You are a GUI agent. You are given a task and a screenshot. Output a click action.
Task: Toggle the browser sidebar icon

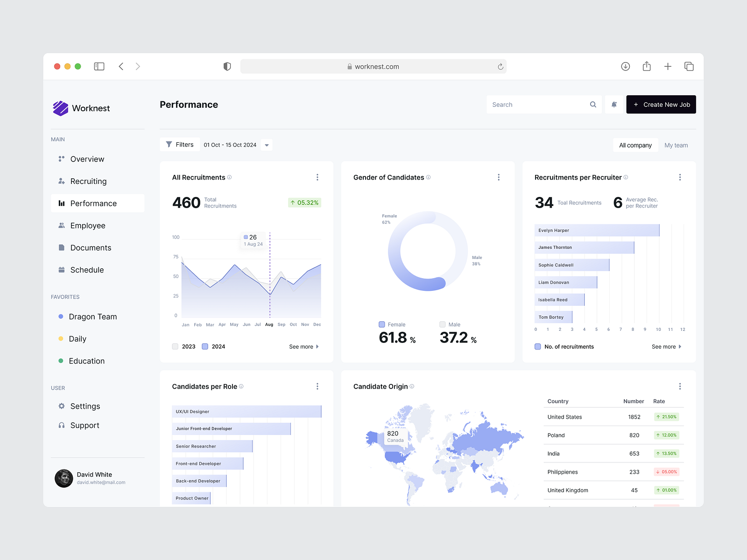99,66
